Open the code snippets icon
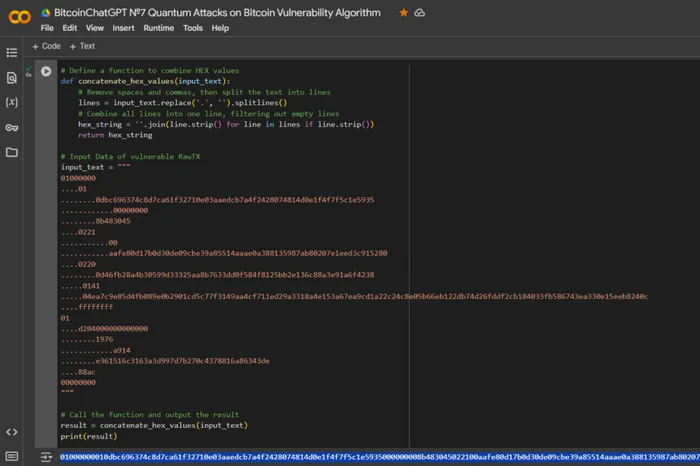Image resolution: width=700 pixels, height=466 pixels. [x=12, y=432]
